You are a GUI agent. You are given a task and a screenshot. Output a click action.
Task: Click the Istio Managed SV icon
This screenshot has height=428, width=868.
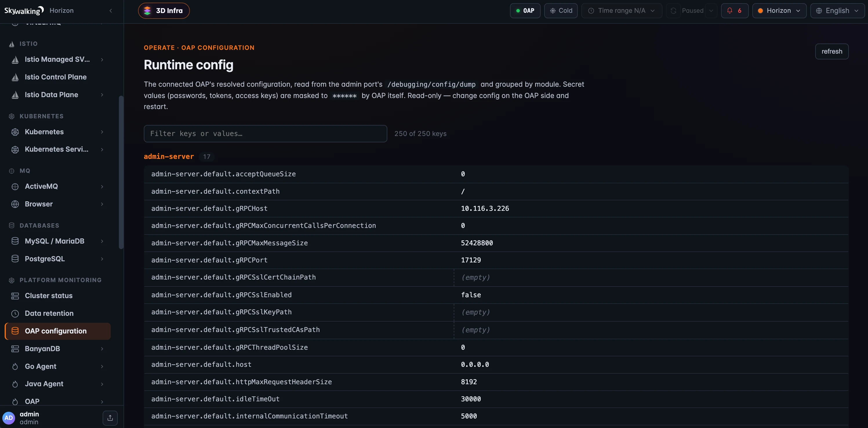click(x=15, y=60)
